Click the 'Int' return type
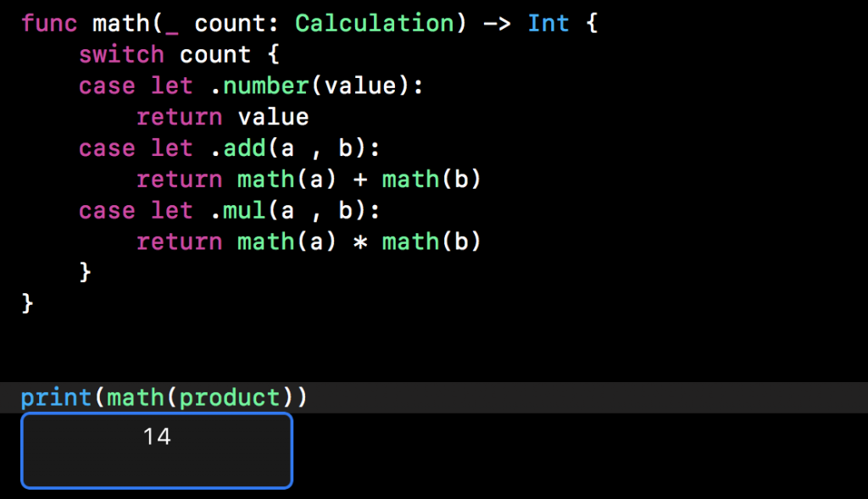This screenshot has height=499, width=868. coord(548,23)
